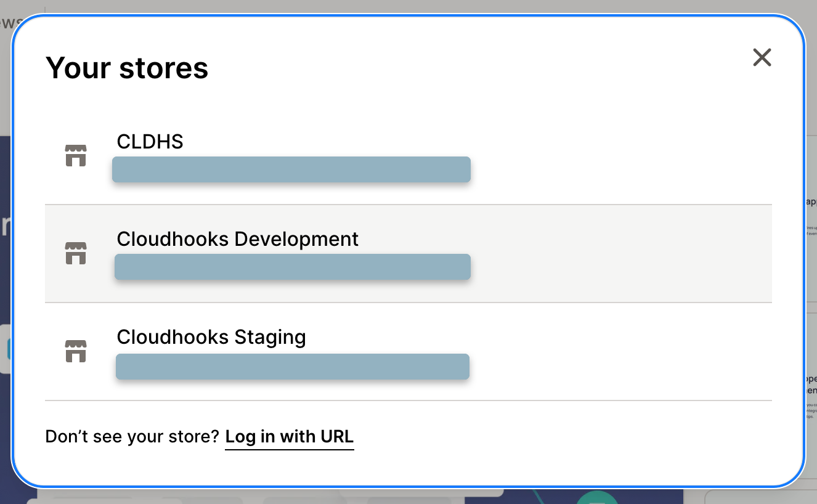The height and width of the screenshot is (504, 817).
Task: Click the Don't see your store text
Action: click(x=131, y=436)
